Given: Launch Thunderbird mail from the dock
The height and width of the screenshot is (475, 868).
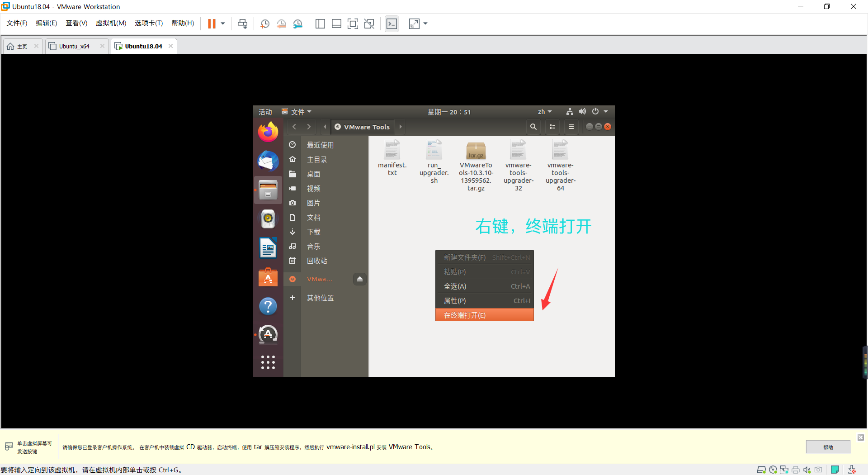Looking at the screenshot, I should point(268,161).
